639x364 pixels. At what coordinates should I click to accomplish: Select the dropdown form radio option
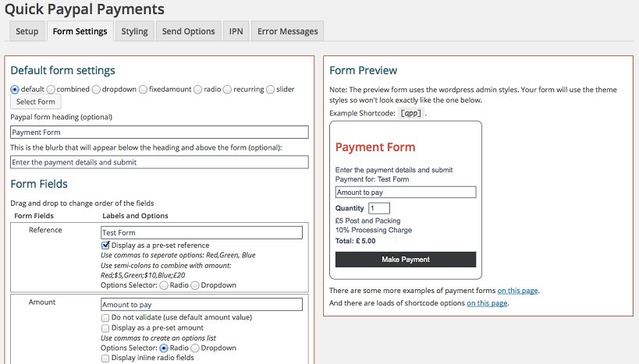point(97,90)
